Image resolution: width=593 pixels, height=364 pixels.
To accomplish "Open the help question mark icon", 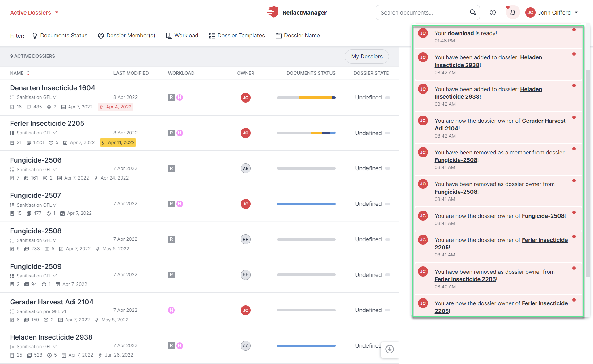I will (x=493, y=12).
